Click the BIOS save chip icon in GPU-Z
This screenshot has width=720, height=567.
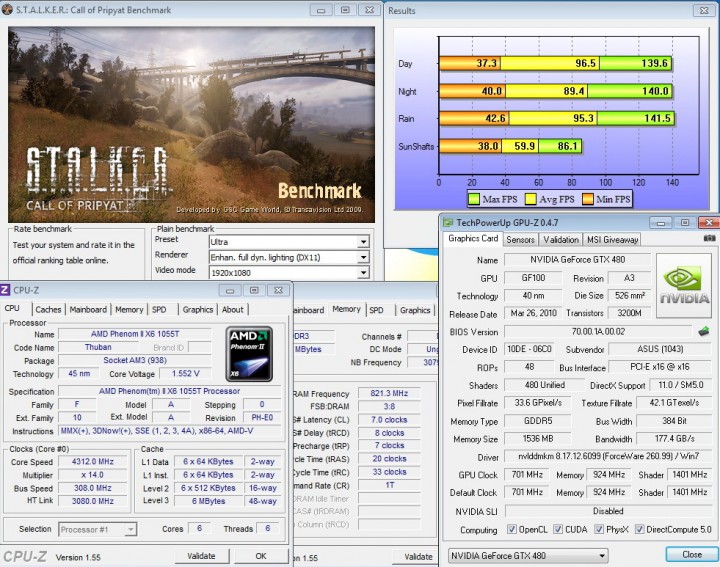(x=703, y=331)
